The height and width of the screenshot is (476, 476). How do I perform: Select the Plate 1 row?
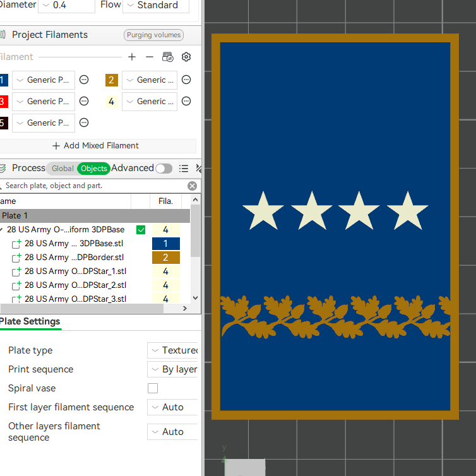click(x=95, y=216)
